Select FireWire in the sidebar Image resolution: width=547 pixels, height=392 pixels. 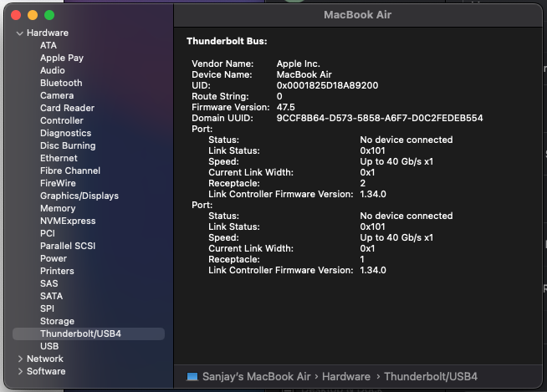[x=58, y=183]
